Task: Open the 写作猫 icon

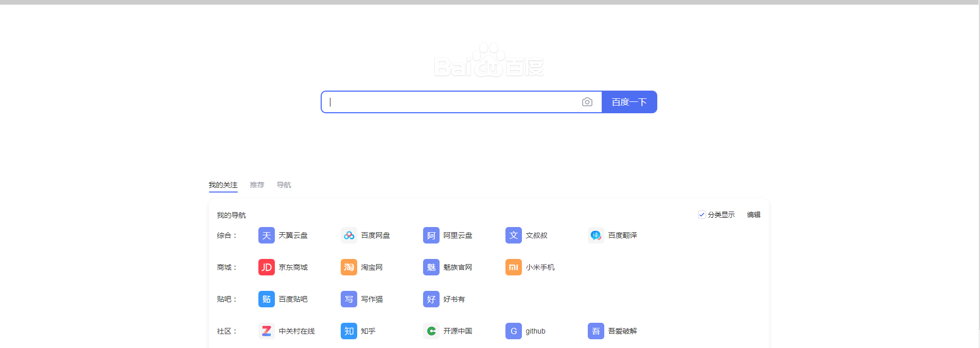Action: [349, 299]
